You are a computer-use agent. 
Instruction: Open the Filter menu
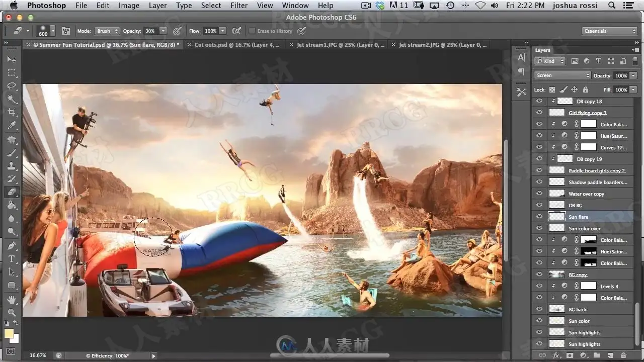pyautogui.click(x=239, y=6)
